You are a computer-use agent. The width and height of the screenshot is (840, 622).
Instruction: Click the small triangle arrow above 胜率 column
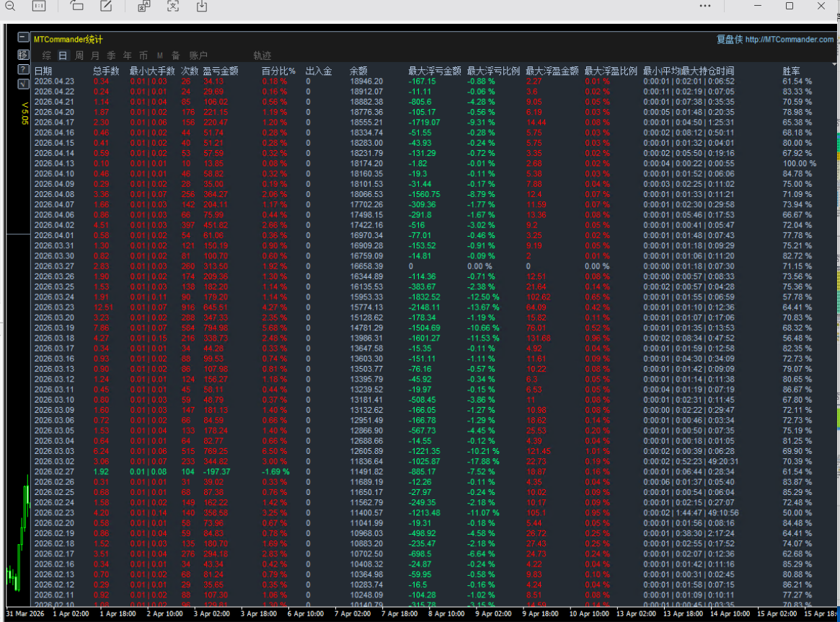[x=834, y=63]
